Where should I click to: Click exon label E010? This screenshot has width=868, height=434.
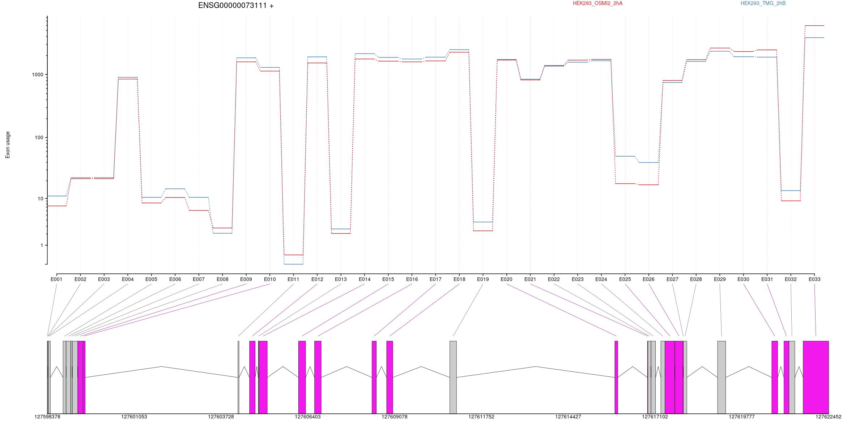click(270, 279)
